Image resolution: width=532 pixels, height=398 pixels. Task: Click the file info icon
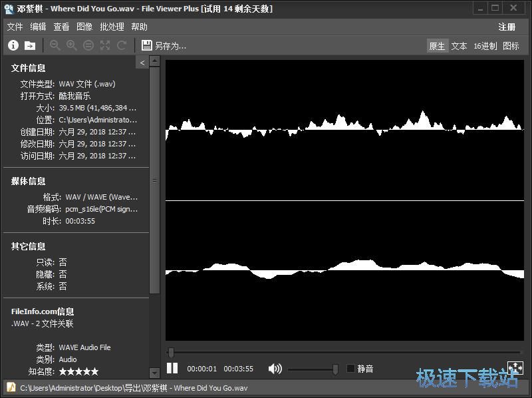pyautogui.click(x=13, y=45)
